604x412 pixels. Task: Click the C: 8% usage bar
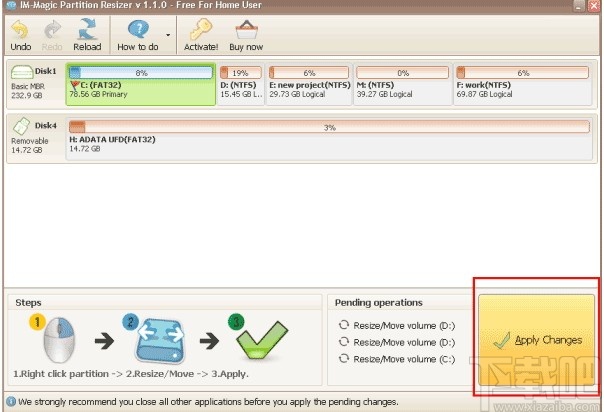pyautogui.click(x=141, y=73)
